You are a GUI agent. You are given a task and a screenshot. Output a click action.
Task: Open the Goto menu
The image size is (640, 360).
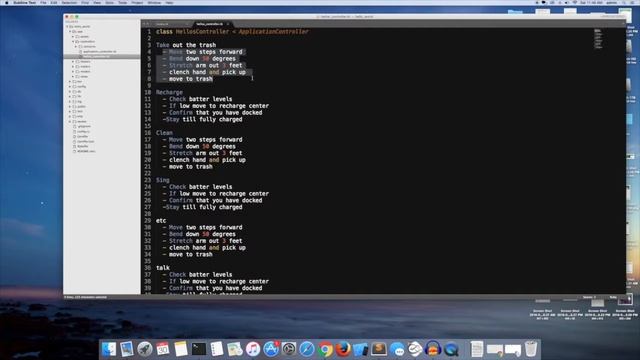(109, 2)
